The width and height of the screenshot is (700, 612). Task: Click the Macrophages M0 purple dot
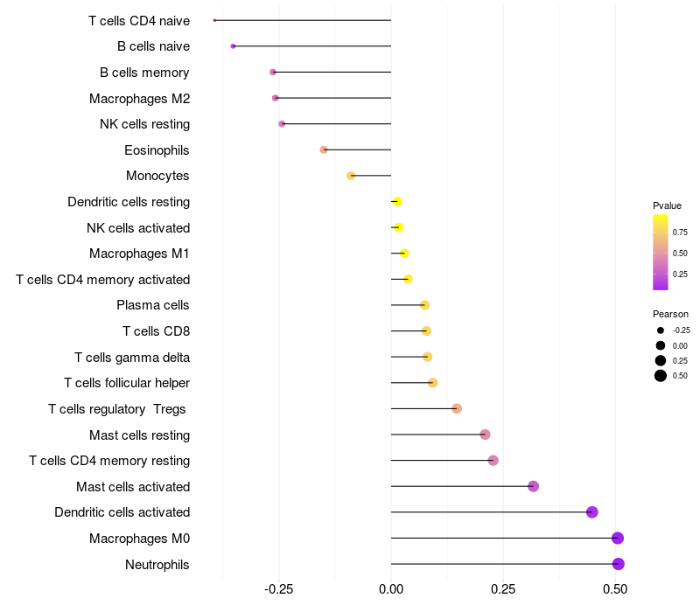(618, 538)
